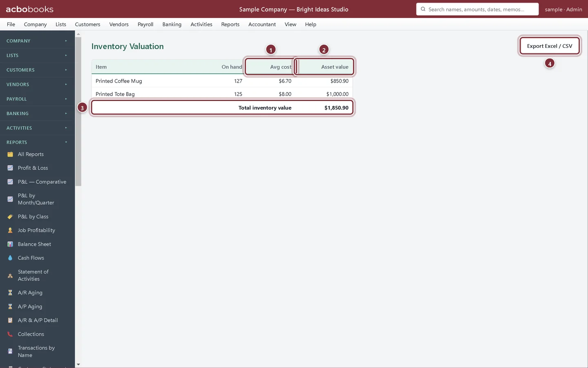Click the P&L by Month/Quarter icon
This screenshot has height=368, width=588.
[10, 199]
